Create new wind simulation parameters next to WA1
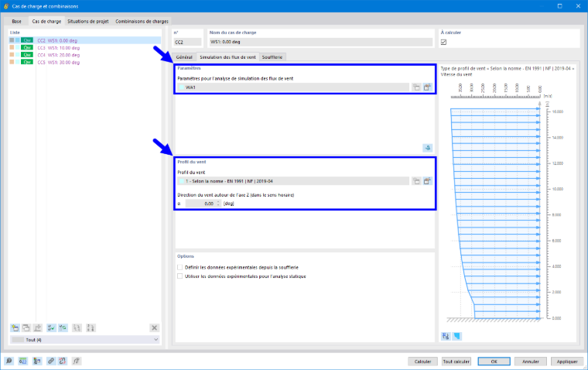This screenshot has height=370, width=588. click(416, 87)
